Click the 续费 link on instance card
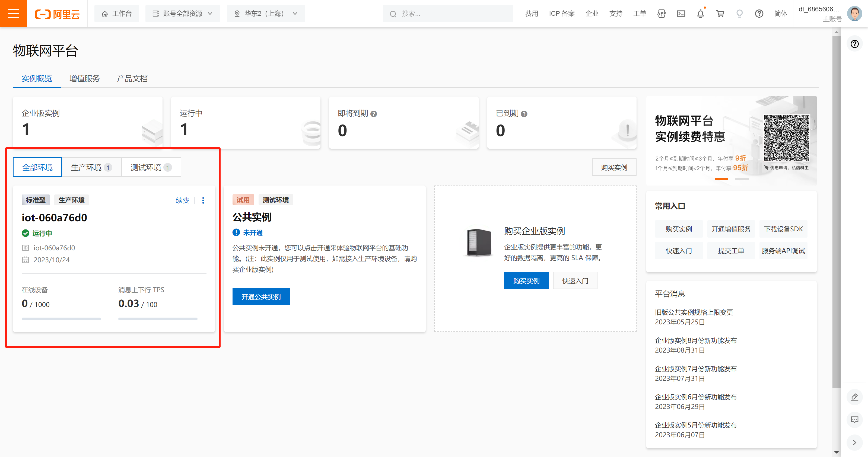The width and height of the screenshot is (868, 457). [182, 200]
